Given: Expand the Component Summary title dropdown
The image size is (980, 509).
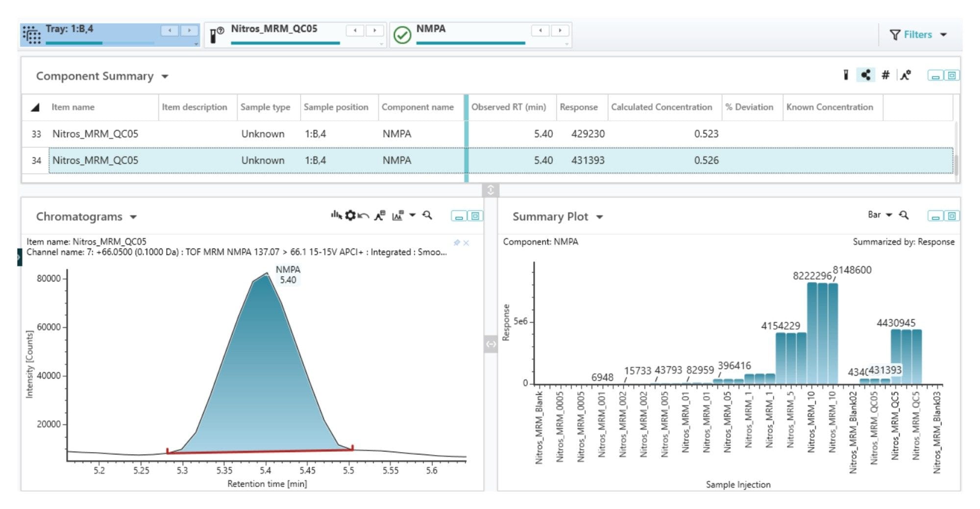Looking at the screenshot, I should click(165, 76).
